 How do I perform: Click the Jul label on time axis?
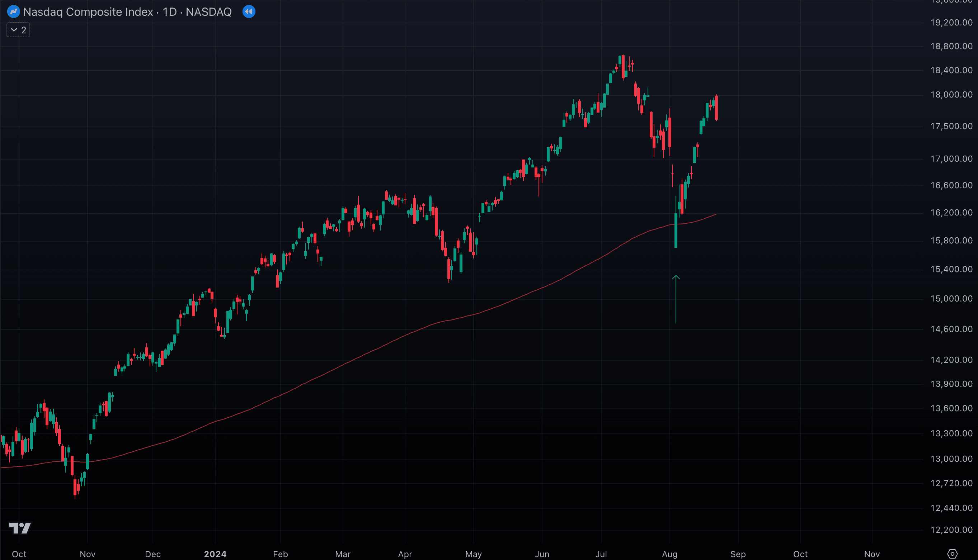(x=601, y=554)
